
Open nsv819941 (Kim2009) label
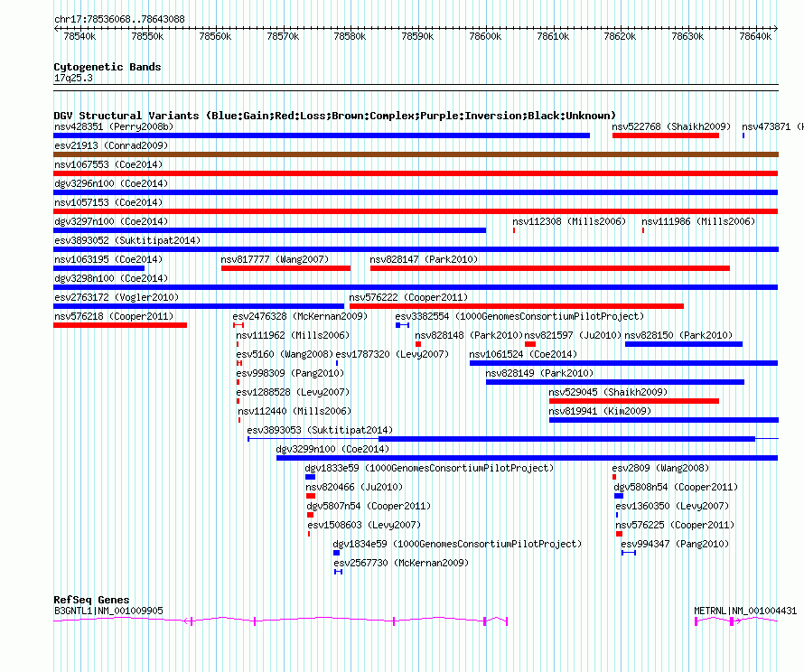[x=600, y=411]
